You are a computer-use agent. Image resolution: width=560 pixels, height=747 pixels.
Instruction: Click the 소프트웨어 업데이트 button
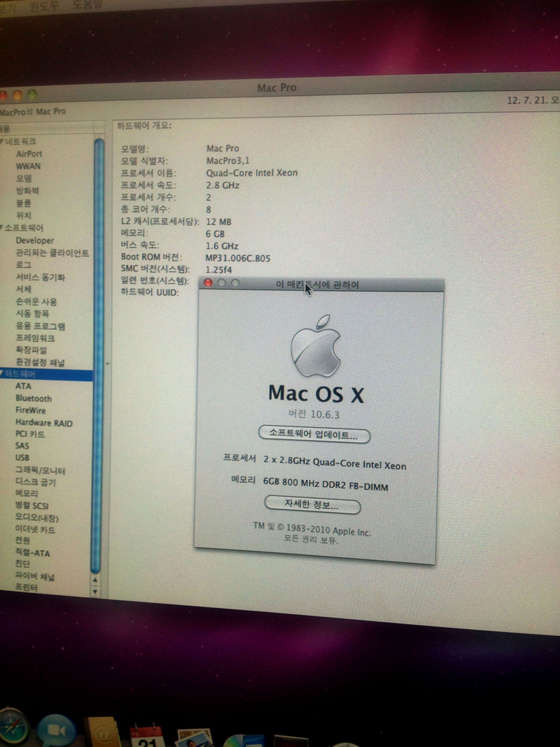pos(314,435)
